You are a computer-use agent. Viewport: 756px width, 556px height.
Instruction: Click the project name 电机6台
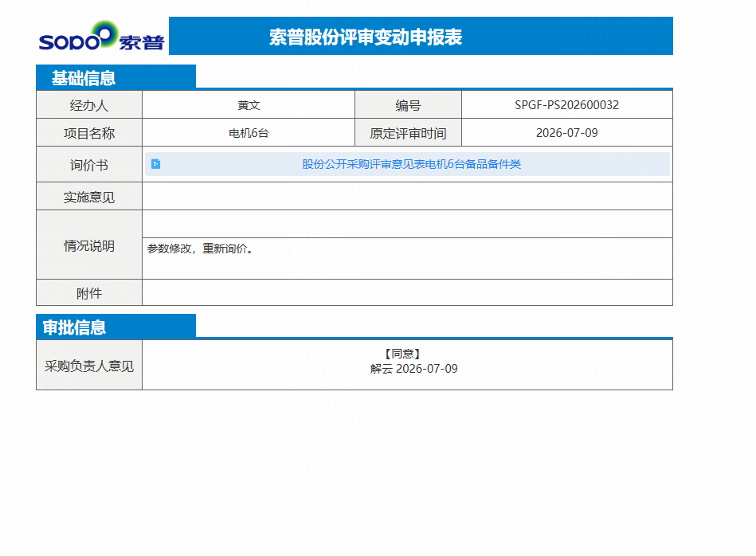[249, 132]
